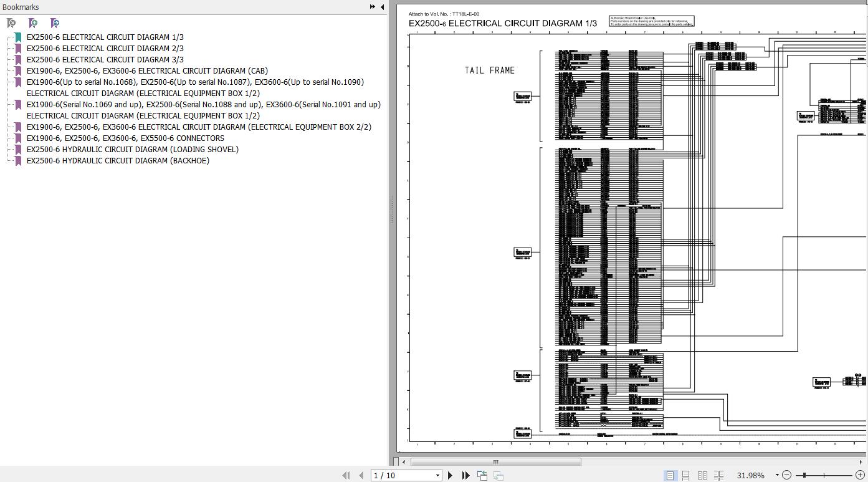Screen dimensions: 868x482
Task: Open the EX5500-6 CONNECTORS bookmark
Action: pos(125,138)
